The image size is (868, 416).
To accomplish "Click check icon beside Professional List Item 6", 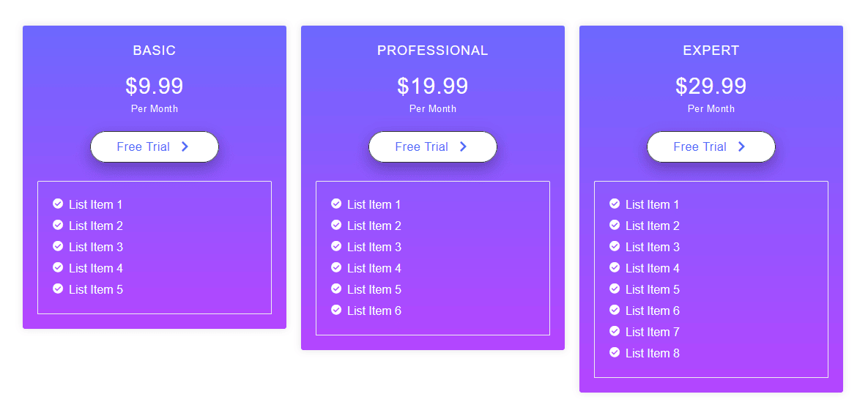I will [x=336, y=310].
